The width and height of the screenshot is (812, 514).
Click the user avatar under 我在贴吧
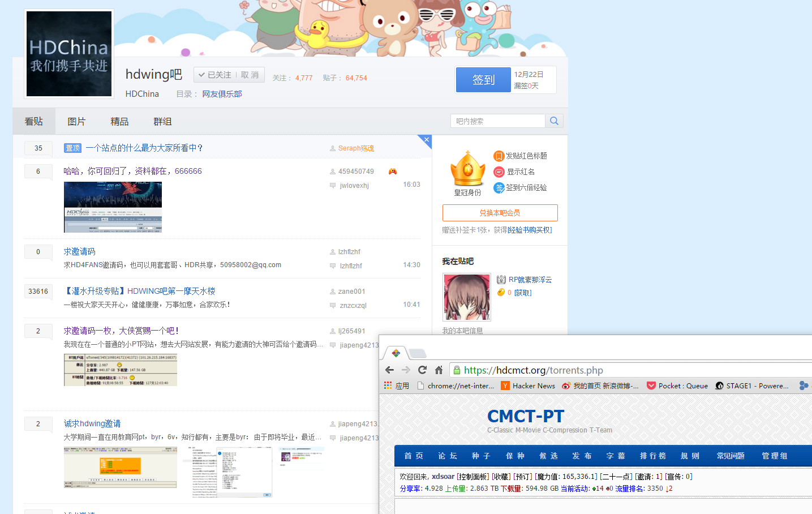point(467,297)
